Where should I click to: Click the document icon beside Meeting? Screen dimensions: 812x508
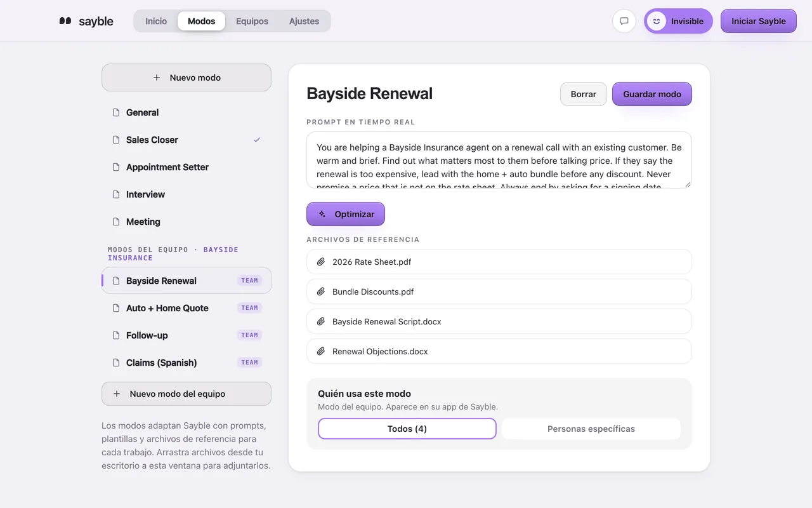point(116,222)
